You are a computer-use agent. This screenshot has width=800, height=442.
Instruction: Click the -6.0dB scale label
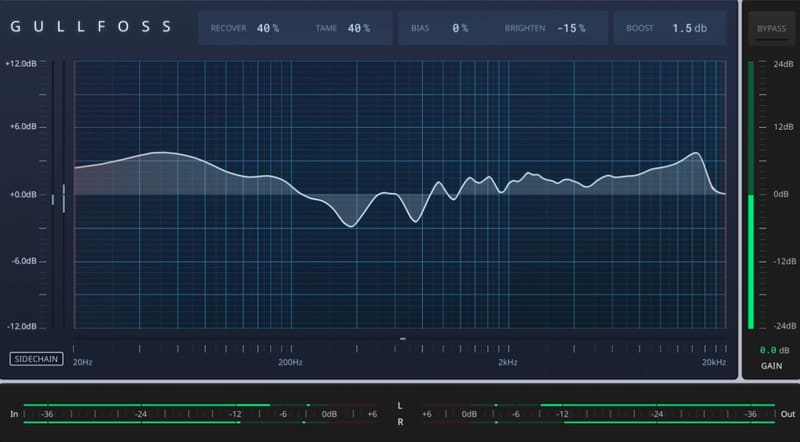click(x=24, y=261)
